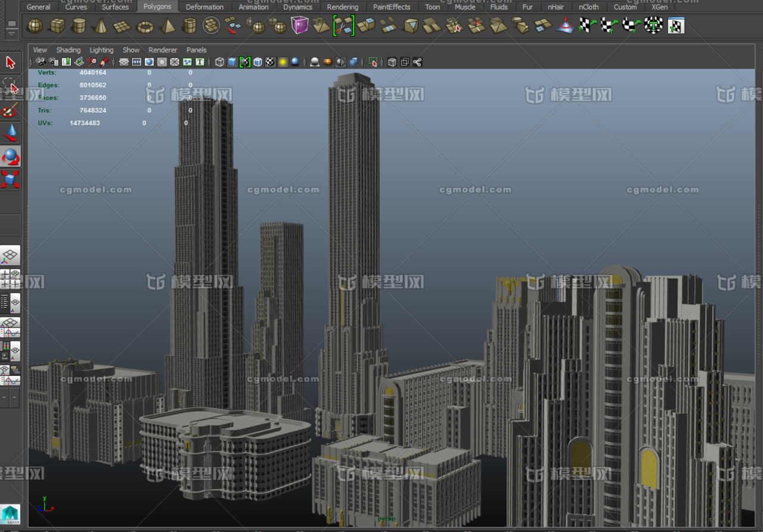Switch to the General shelf tab
The width and height of the screenshot is (763, 532).
(39, 7)
